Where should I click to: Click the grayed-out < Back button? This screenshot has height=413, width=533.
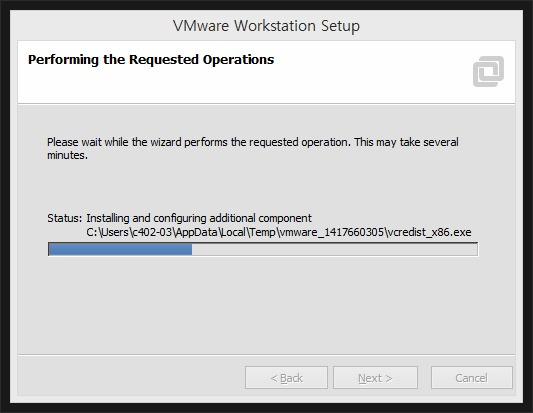click(x=286, y=378)
